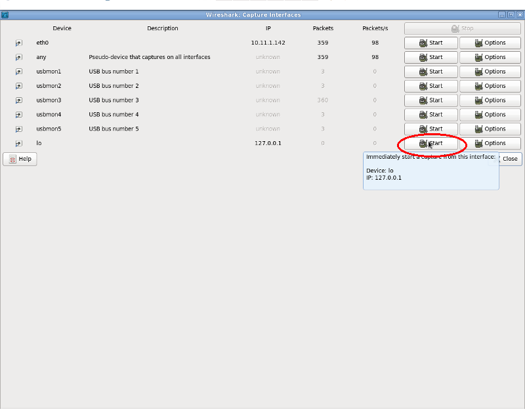Click the window menu icon in title bar
525x420 pixels.
[x=5, y=14]
